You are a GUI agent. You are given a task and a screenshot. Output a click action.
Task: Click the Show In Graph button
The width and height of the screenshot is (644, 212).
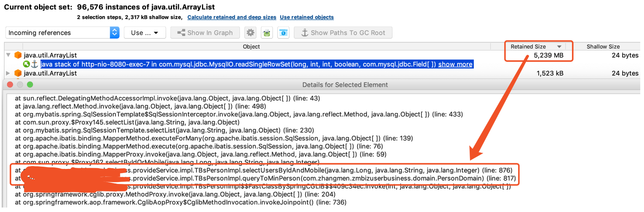pyautogui.click(x=205, y=33)
